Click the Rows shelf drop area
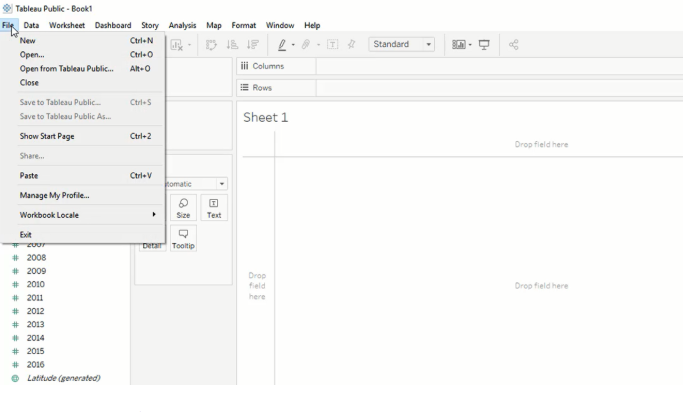The width and height of the screenshot is (685, 412). click(x=500, y=87)
